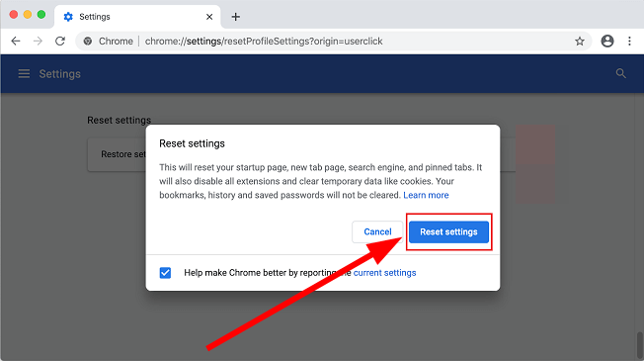The image size is (644, 361).
Task: Open the Learn more link
Action: tap(426, 195)
